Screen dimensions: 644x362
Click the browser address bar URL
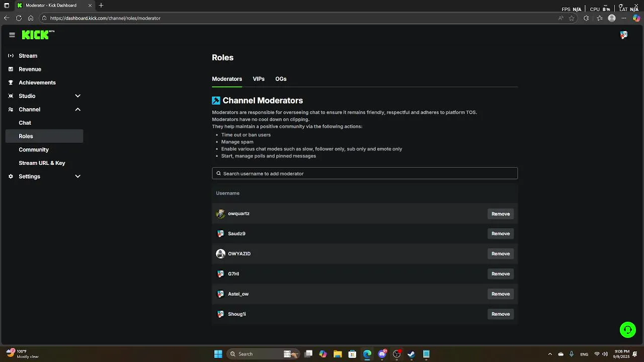[105, 18]
